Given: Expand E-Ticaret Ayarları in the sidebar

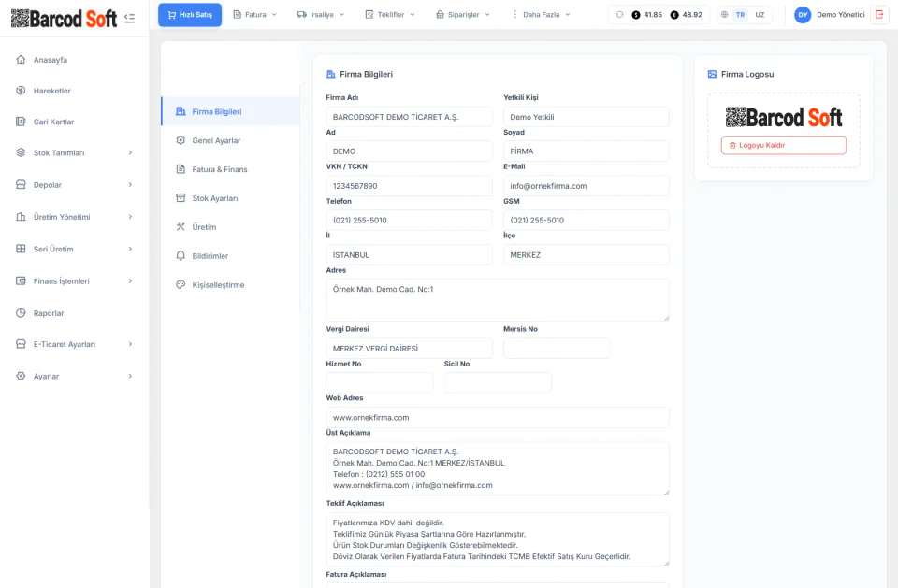Looking at the screenshot, I should tap(75, 344).
